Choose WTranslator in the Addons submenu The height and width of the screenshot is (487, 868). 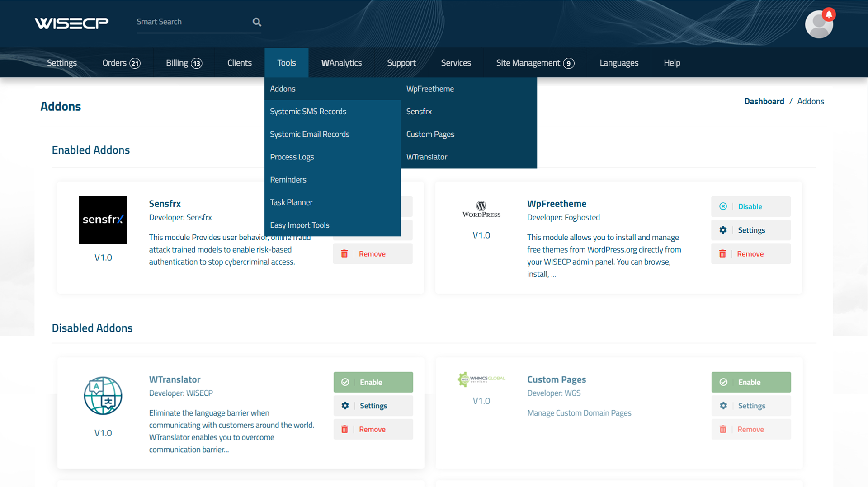tap(469, 157)
